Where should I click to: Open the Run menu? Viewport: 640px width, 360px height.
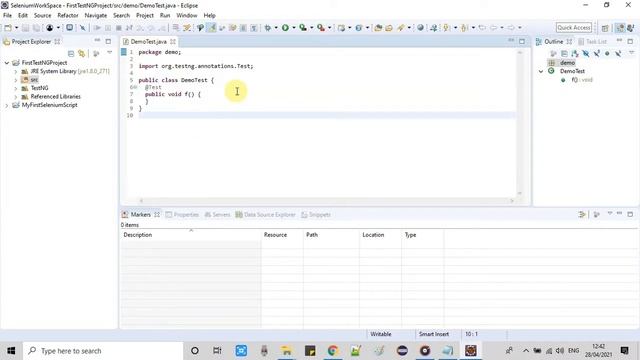(x=165, y=16)
